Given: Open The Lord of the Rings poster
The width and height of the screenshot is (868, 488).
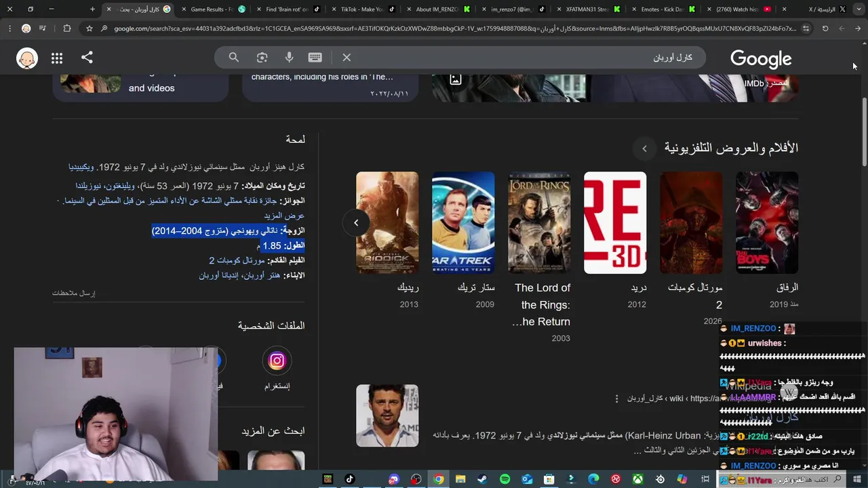Looking at the screenshot, I should click(539, 222).
